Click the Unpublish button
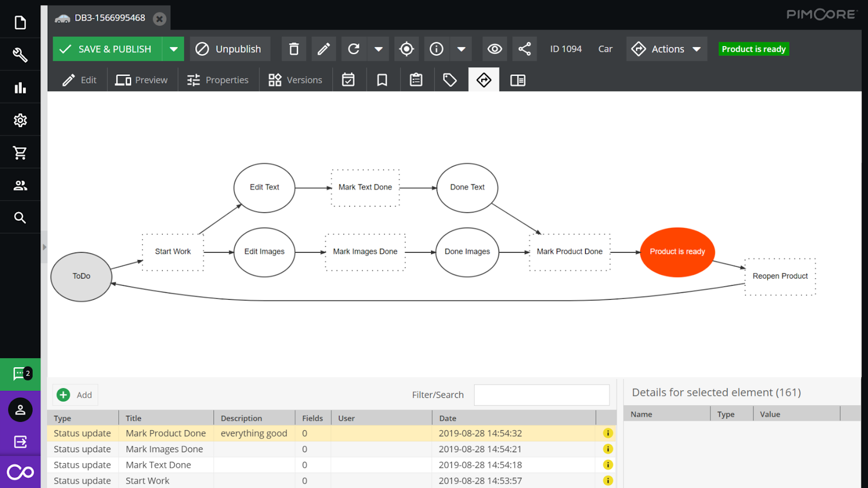868x488 pixels. [228, 49]
